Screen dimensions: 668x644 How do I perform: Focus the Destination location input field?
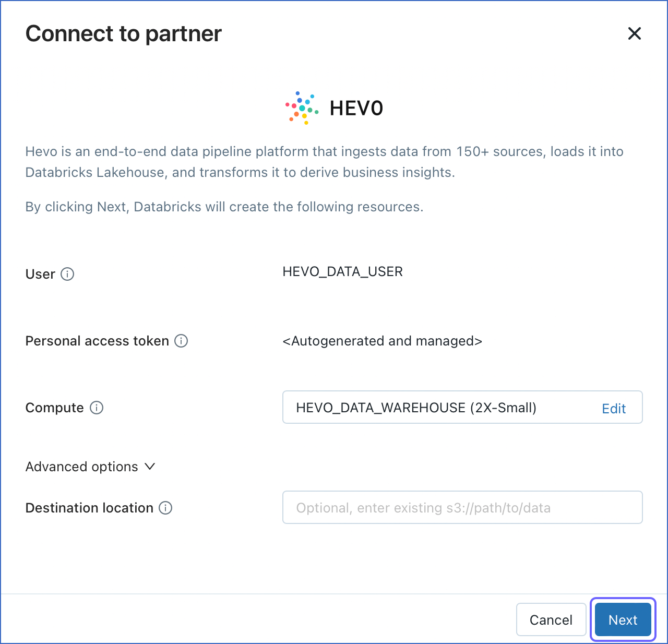462,507
